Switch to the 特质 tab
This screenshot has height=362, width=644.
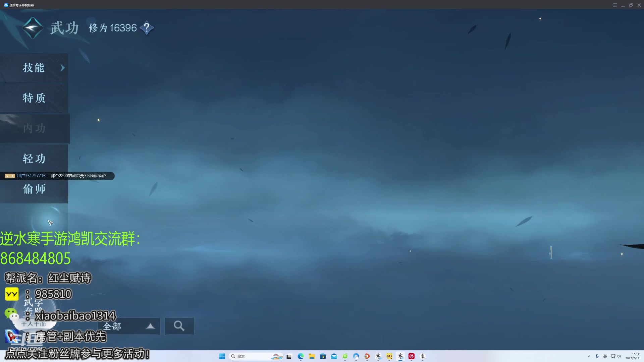pos(34,98)
